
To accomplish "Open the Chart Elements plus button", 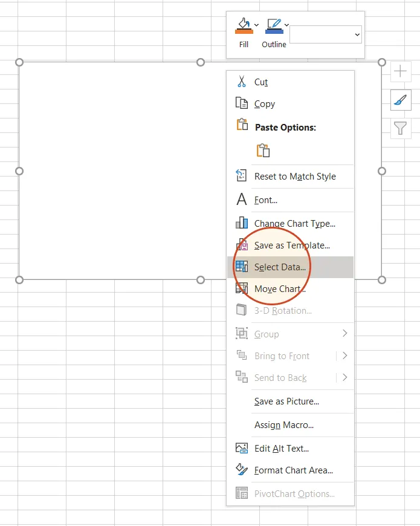I will pyautogui.click(x=401, y=71).
